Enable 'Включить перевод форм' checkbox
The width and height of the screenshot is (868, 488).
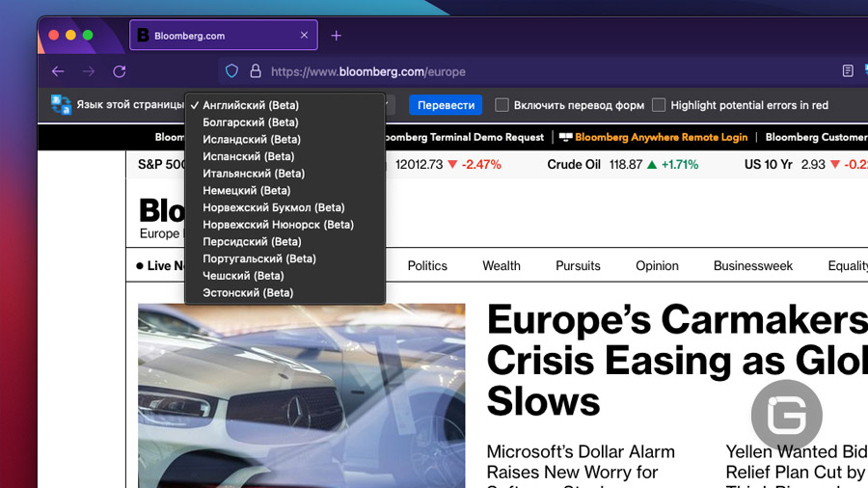coord(502,105)
